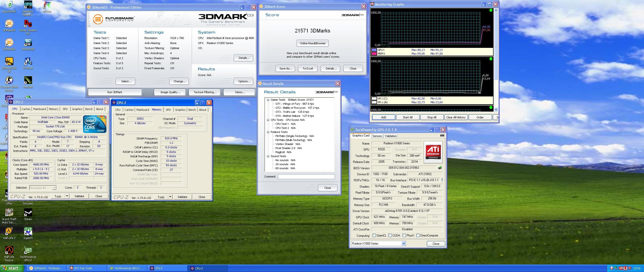Open the Half-Life Source desktop icon
The width and height of the screenshot is (644, 272).
click(9, 254)
